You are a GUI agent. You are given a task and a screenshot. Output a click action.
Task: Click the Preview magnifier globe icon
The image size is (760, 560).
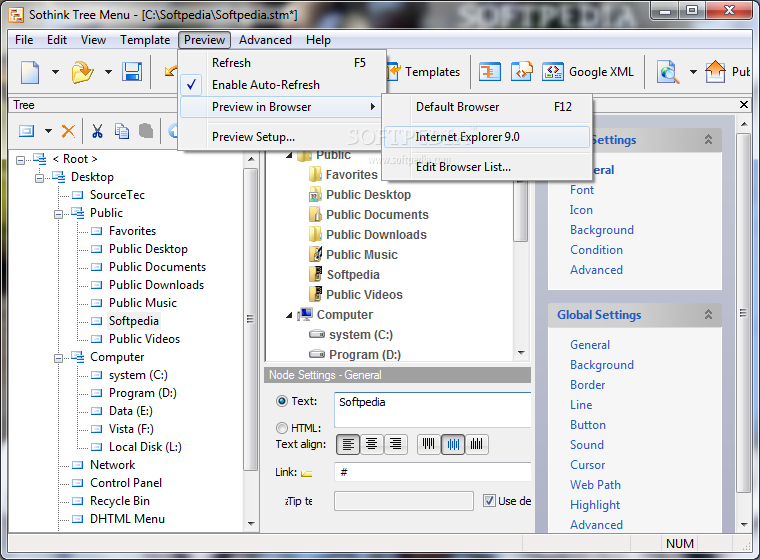(x=668, y=72)
